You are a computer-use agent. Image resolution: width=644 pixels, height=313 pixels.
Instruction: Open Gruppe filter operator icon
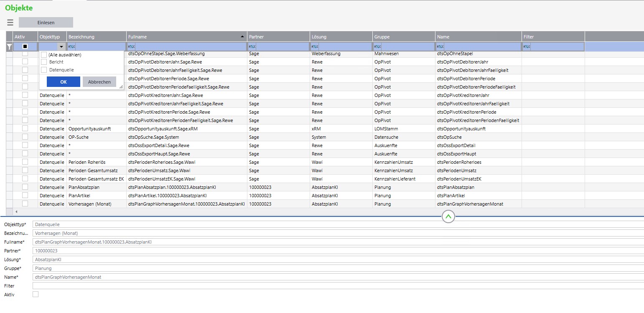tap(377, 47)
